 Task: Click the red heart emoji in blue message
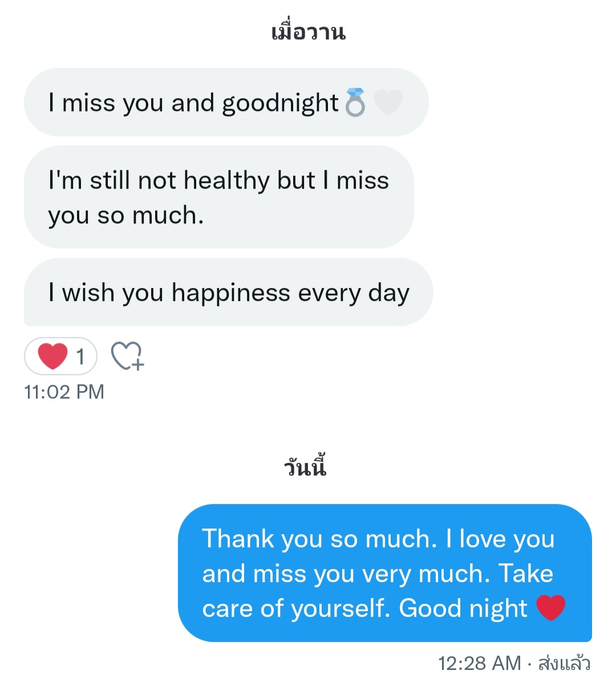pos(550,608)
